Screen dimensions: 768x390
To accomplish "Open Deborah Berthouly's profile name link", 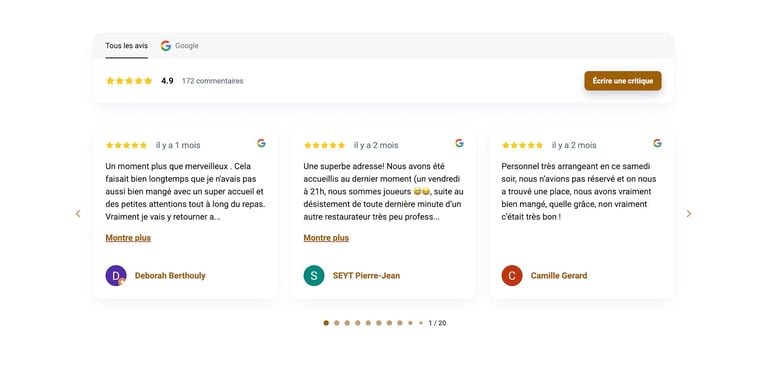I will (x=170, y=275).
